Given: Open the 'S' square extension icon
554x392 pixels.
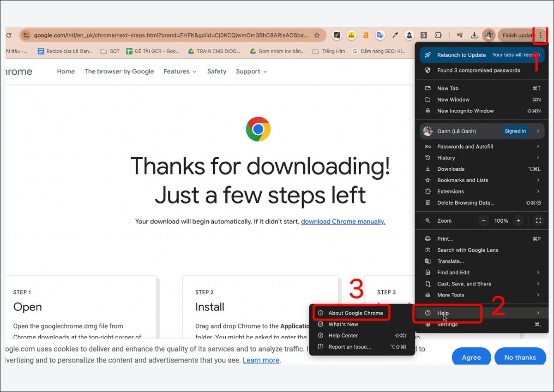Looking at the screenshot, I should point(424,35).
